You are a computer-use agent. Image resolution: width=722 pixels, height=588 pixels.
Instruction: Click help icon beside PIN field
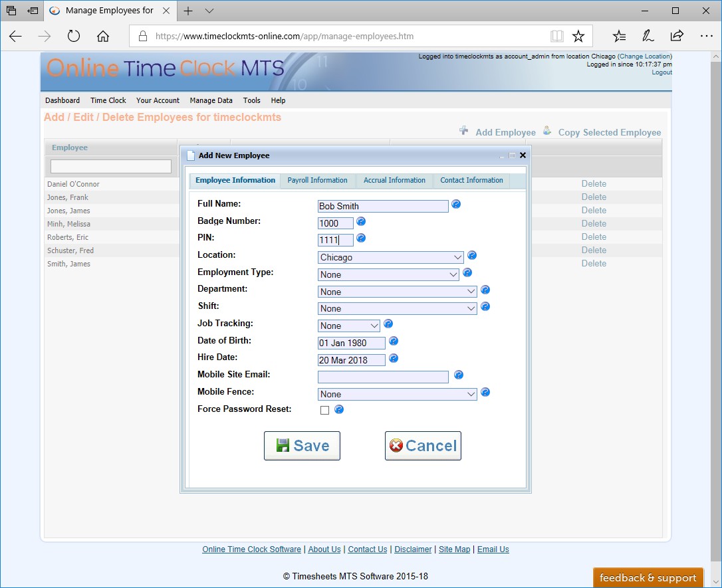coord(361,238)
